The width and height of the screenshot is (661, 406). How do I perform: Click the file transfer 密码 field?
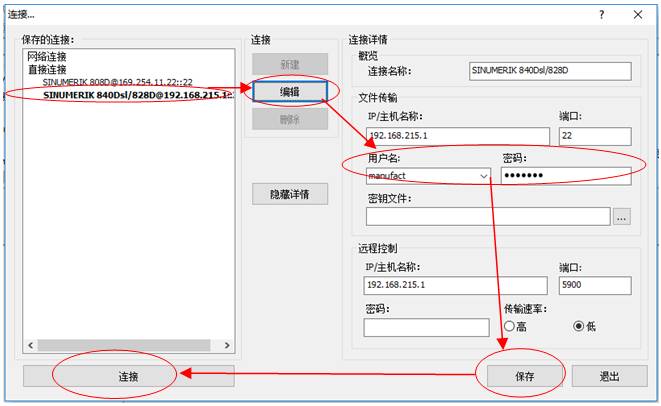(566, 176)
